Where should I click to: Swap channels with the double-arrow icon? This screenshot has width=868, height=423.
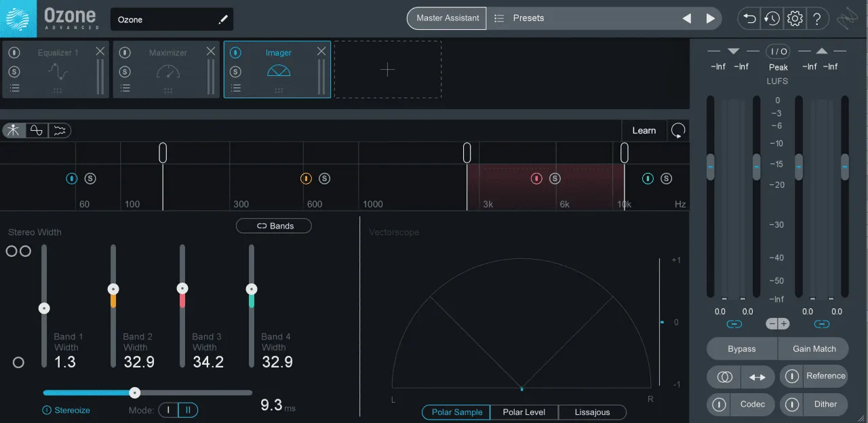(x=757, y=377)
